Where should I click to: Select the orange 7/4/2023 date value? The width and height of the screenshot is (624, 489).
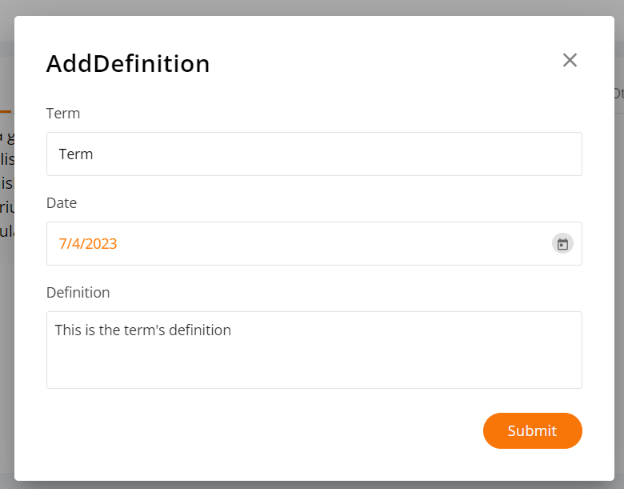[88, 244]
